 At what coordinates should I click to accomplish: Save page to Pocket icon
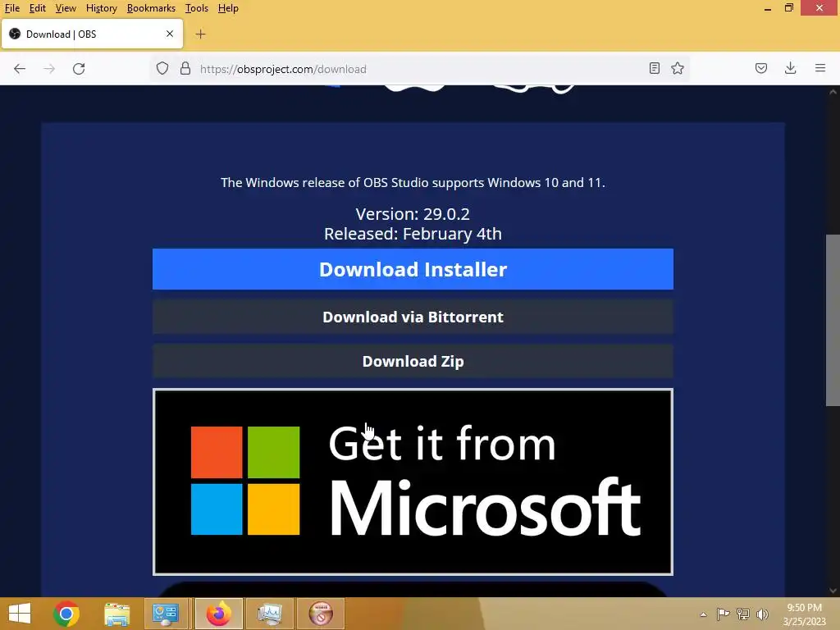pyautogui.click(x=761, y=68)
